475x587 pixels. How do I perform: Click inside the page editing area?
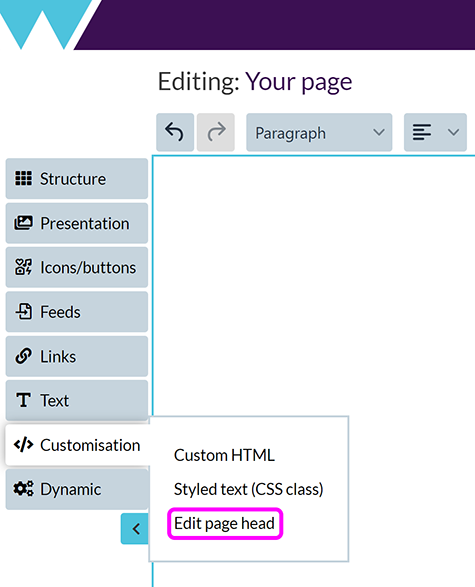coord(314,285)
